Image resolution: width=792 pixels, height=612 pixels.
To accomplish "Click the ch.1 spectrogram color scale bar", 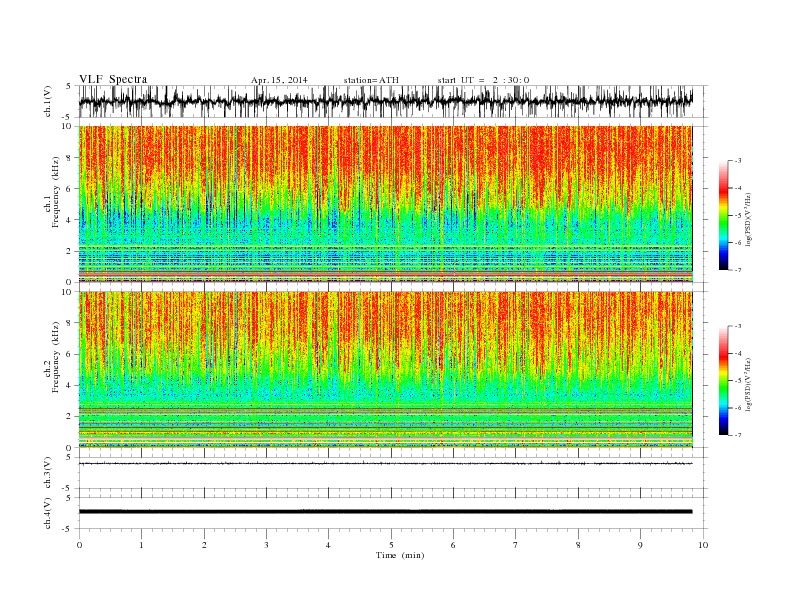I will point(724,215).
